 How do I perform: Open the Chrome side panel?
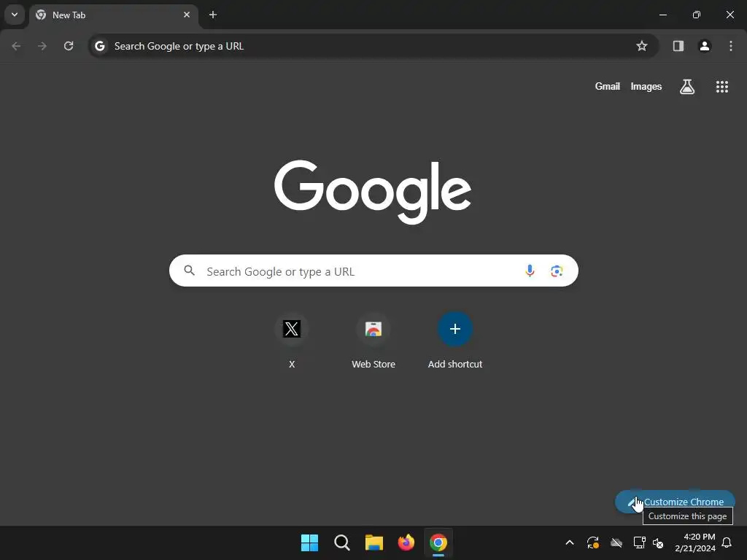pos(678,46)
